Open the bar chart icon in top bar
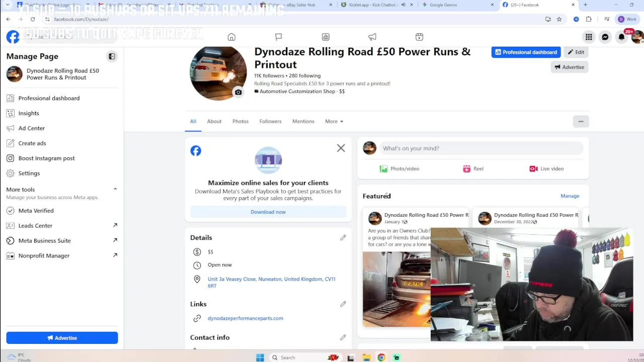The width and height of the screenshot is (644, 362). point(326,37)
